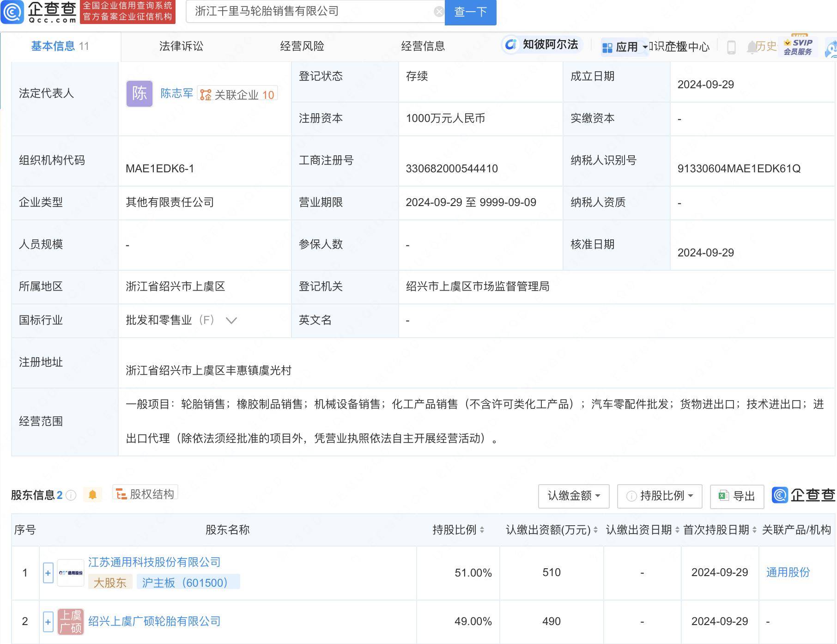Open 通用股份 related product link

(x=788, y=572)
